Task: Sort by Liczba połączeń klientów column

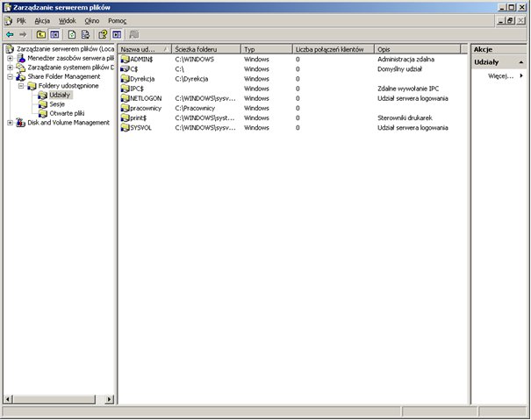Action: coord(334,49)
